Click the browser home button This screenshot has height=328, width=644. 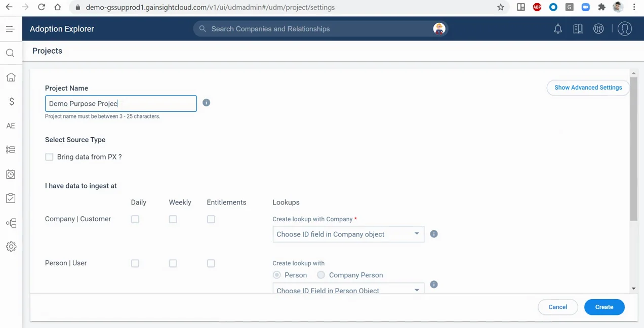(x=58, y=7)
